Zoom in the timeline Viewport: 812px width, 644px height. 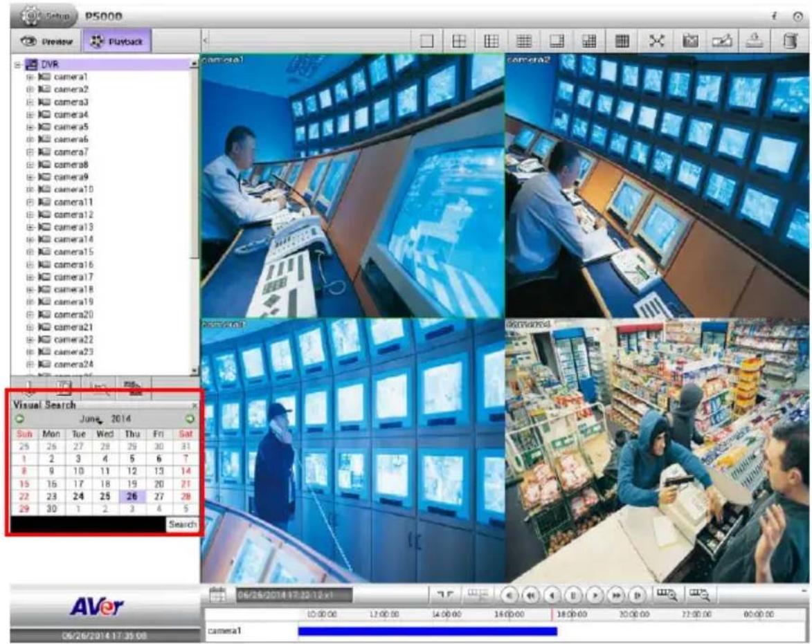(x=667, y=595)
